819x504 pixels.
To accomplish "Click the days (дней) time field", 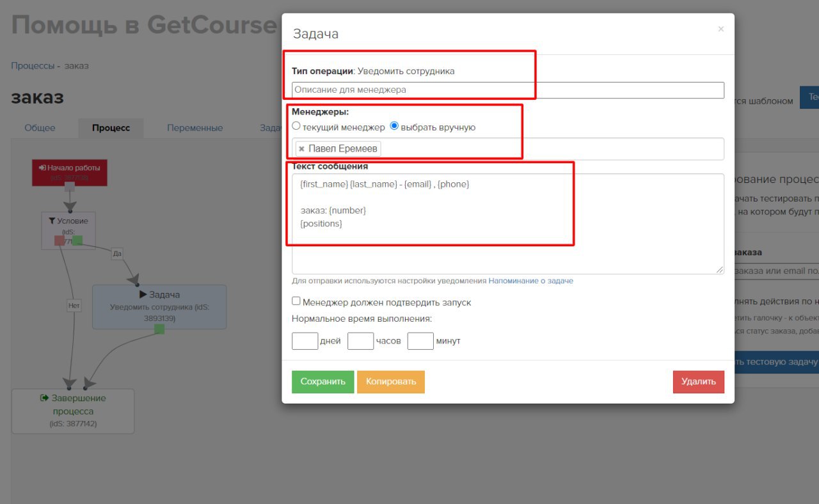I will click(305, 341).
